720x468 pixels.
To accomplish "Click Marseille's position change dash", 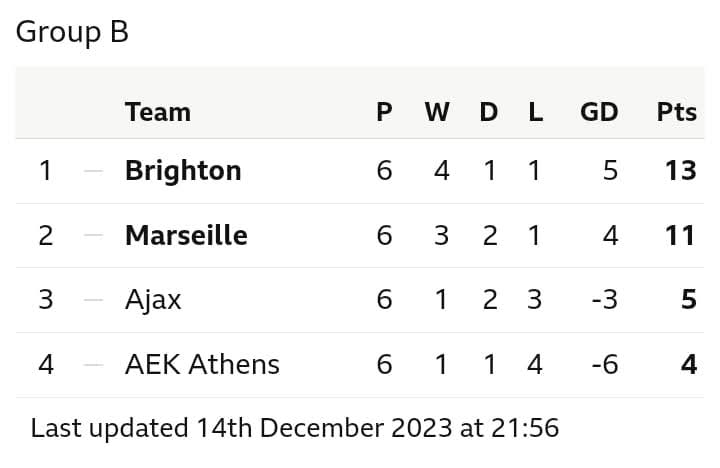I will (x=94, y=235).
